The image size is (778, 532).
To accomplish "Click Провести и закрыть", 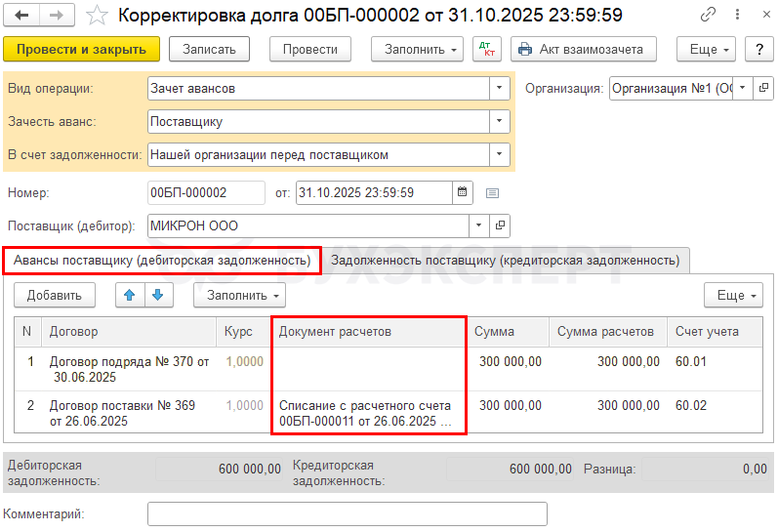I will tap(81, 49).
